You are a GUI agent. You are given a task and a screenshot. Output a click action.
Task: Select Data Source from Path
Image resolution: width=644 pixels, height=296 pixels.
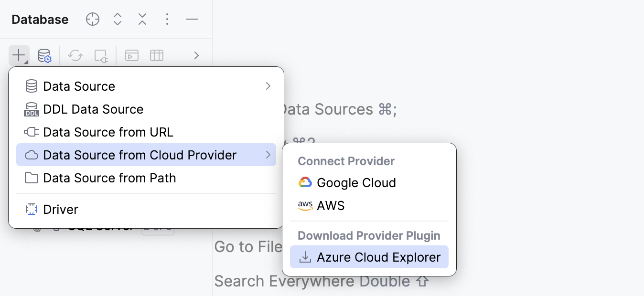(x=109, y=178)
